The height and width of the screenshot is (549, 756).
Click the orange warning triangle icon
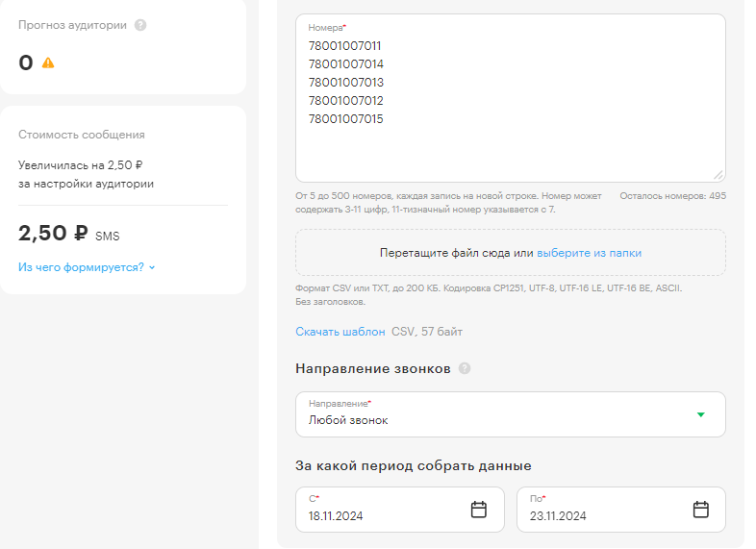pos(48,63)
